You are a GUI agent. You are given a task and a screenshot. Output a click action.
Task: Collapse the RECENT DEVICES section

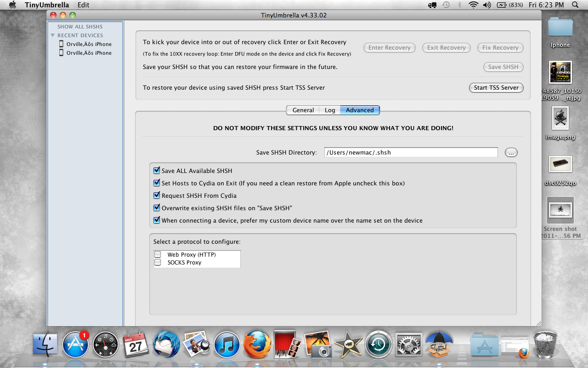tap(53, 35)
